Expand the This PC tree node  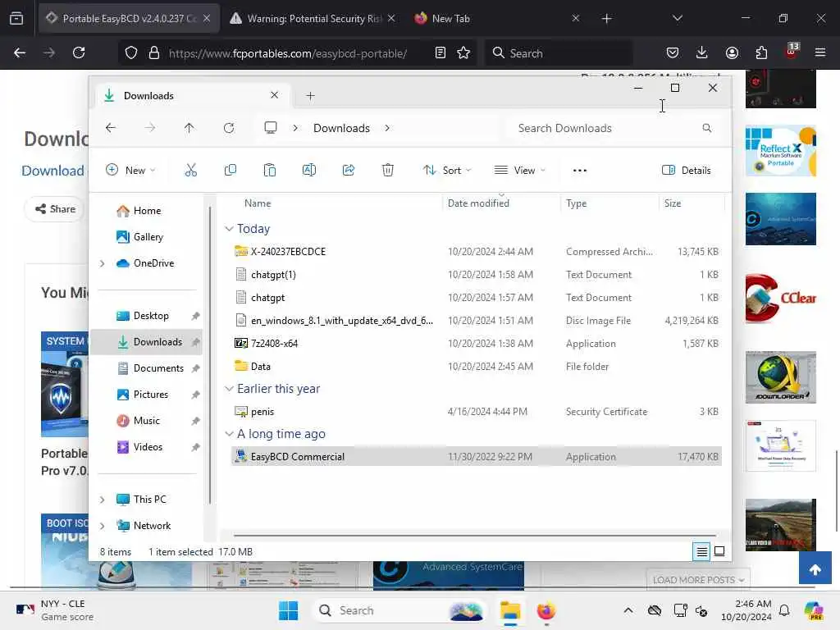[103, 500]
